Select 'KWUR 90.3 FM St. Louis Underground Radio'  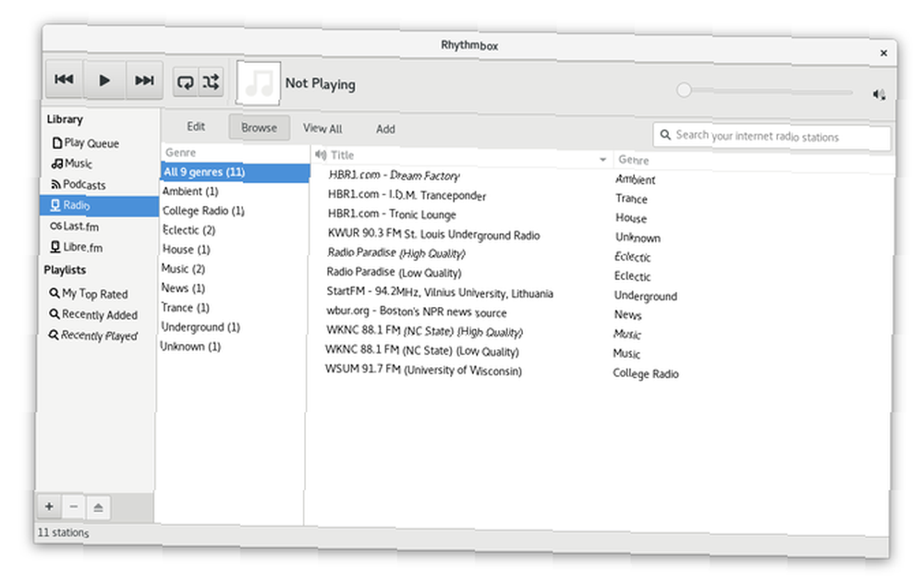coord(433,235)
